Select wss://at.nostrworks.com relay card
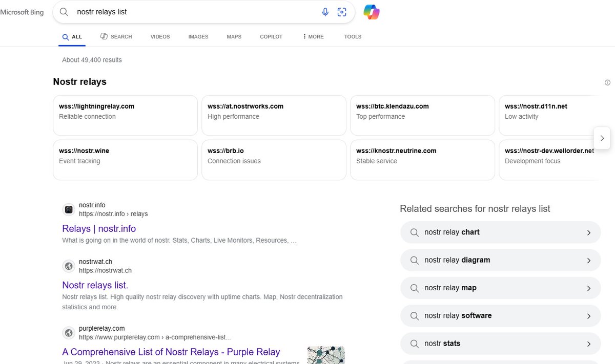 coord(274,115)
